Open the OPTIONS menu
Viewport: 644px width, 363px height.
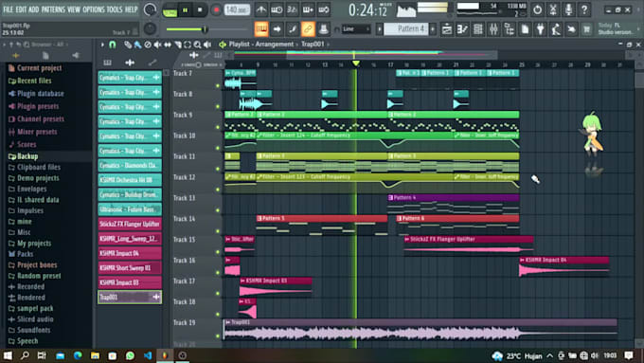click(x=94, y=9)
